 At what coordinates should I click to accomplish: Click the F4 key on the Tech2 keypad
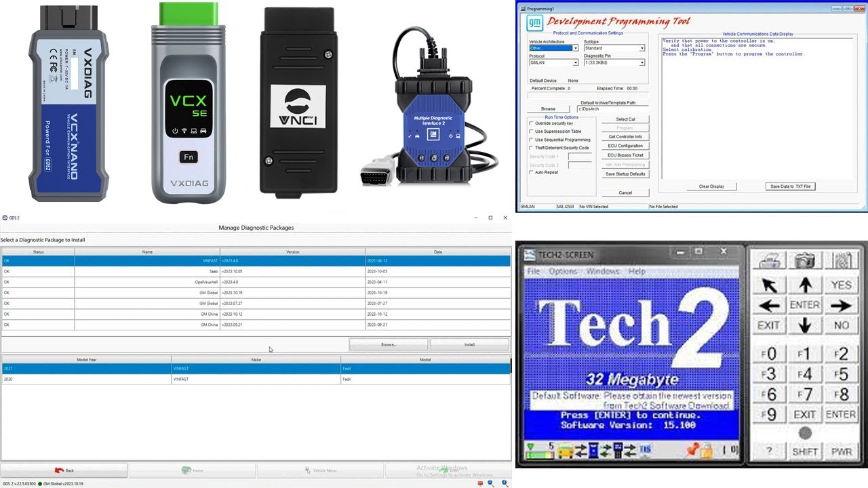tap(804, 373)
